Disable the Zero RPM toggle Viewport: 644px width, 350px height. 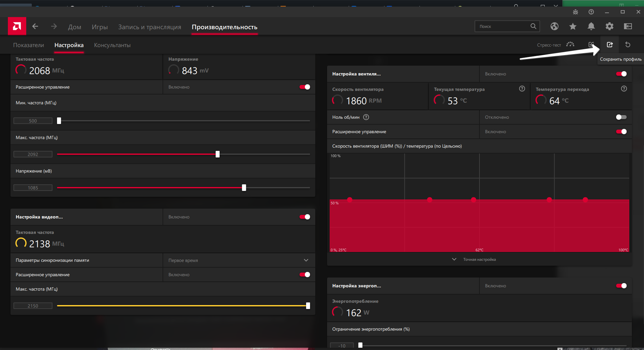coord(621,117)
